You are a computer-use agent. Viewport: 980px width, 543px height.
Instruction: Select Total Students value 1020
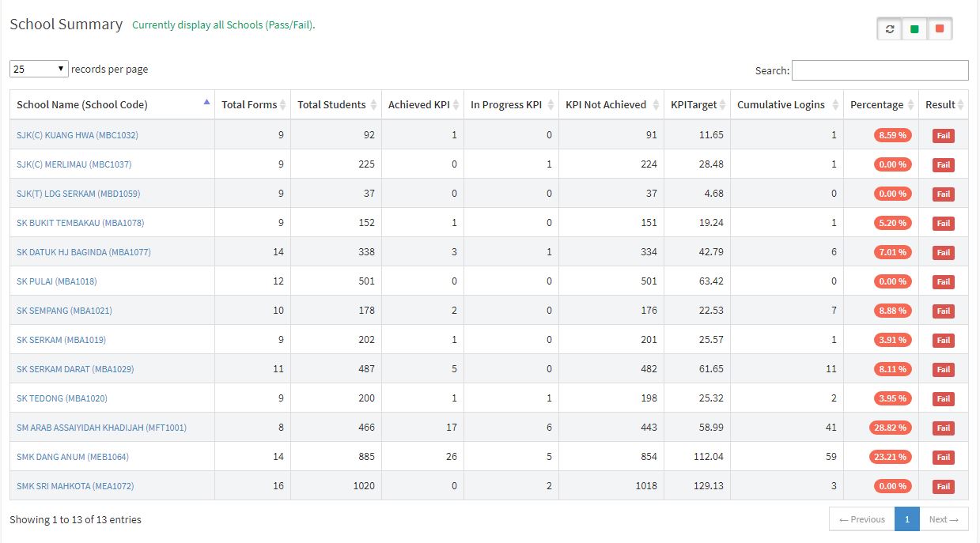tap(364, 486)
